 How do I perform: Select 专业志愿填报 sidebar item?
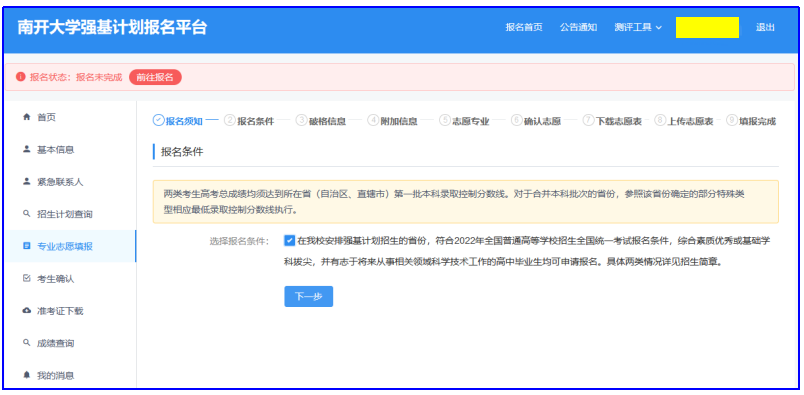pos(70,246)
